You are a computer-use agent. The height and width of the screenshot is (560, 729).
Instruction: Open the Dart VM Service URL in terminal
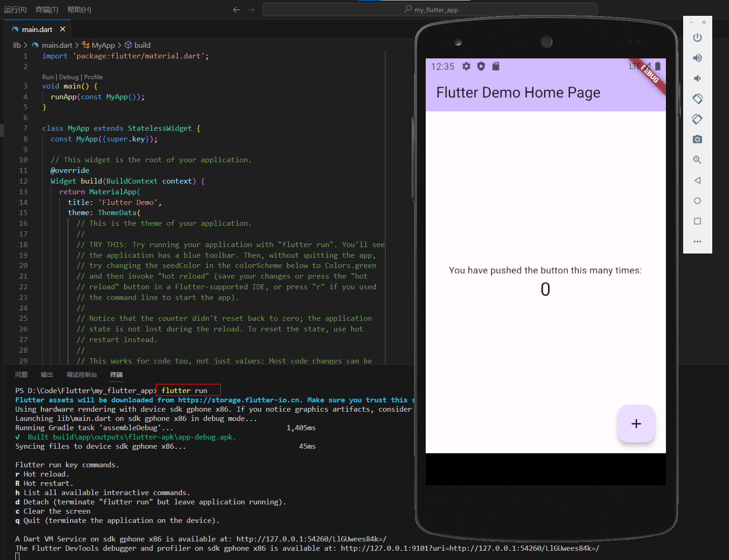pyautogui.click(x=311, y=539)
